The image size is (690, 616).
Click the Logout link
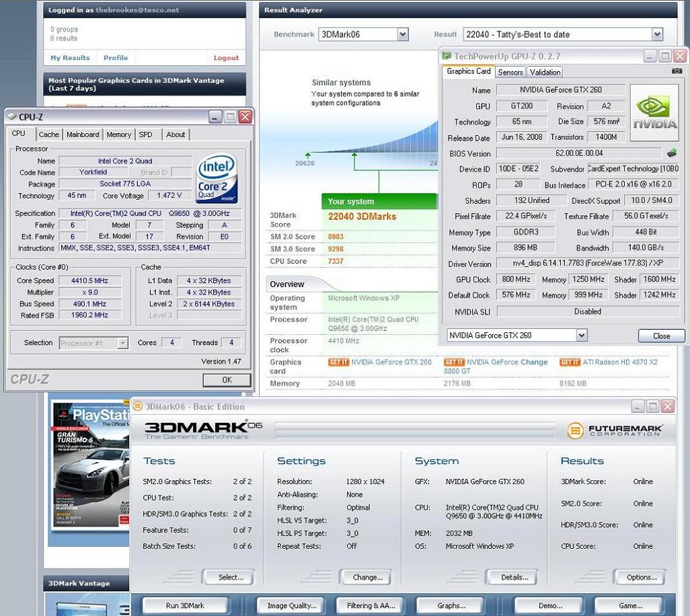pos(226,58)
